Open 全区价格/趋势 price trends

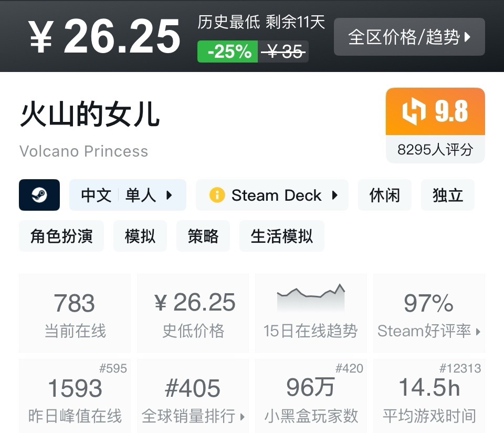coord(409,37)
